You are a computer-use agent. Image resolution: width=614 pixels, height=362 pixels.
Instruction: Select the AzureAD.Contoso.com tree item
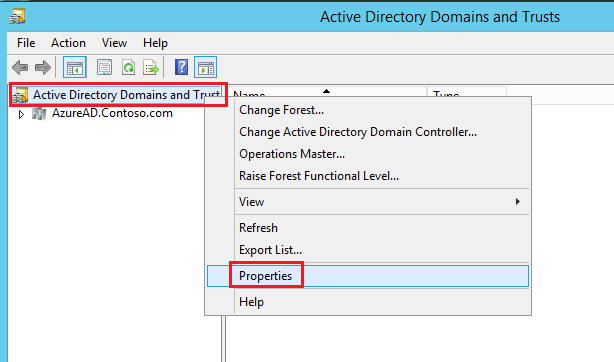pyautogui.click(x=112, y=113)
